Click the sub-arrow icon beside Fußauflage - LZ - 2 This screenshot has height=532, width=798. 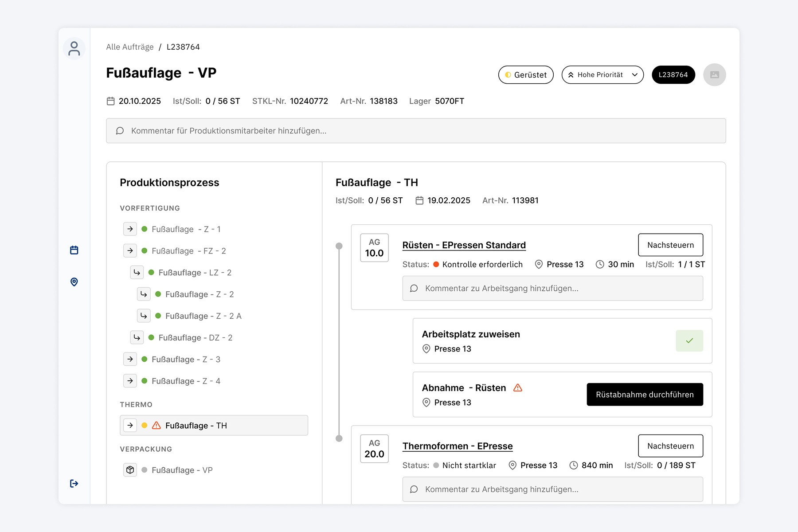tap(137, 273)
